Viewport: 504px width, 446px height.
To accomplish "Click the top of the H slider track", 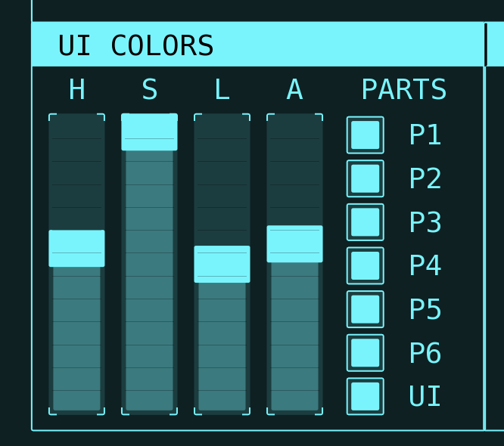I will coord(77,120).
